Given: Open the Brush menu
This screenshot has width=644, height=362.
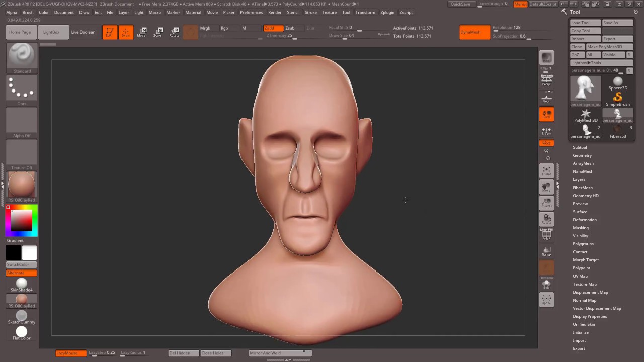Looking at the screenshot, I should pos(28,12).
